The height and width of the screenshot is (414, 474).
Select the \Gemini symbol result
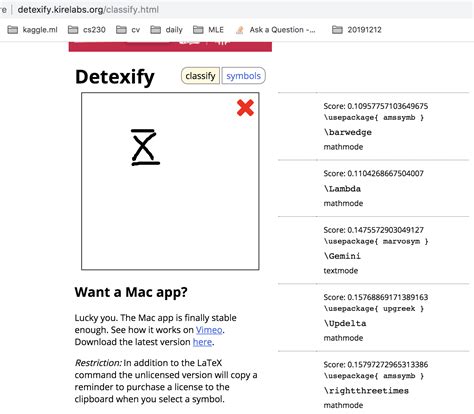click(x=342, y=256)
